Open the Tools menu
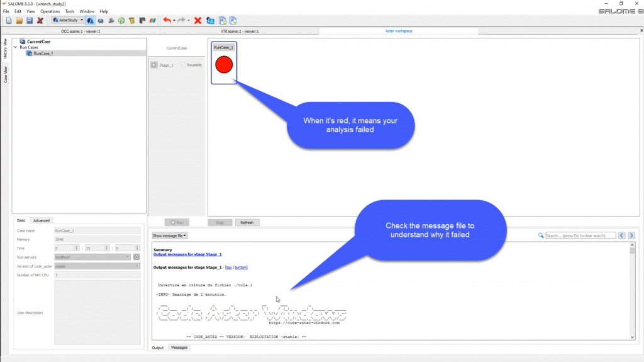Viewport: 644px width, 362px height. (70, 11)
